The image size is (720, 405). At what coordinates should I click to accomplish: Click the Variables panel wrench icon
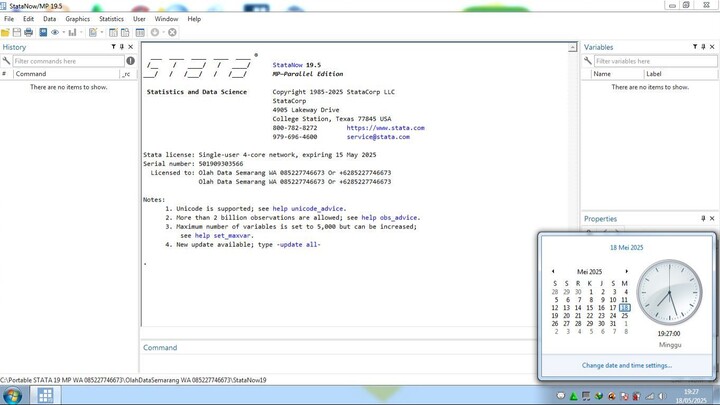pos(587,61)
